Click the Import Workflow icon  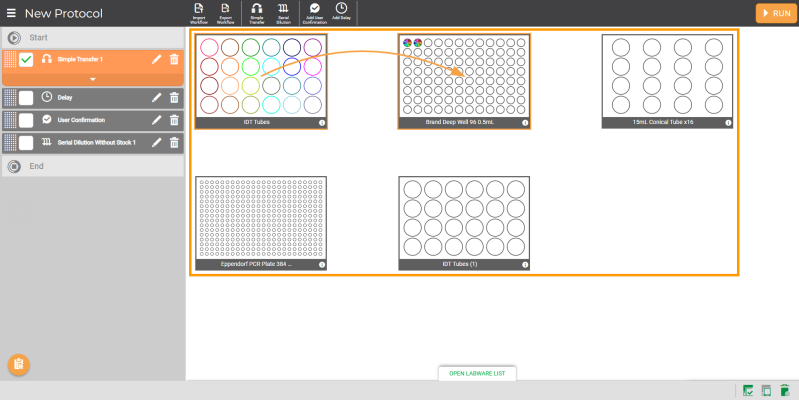[198, 11]
